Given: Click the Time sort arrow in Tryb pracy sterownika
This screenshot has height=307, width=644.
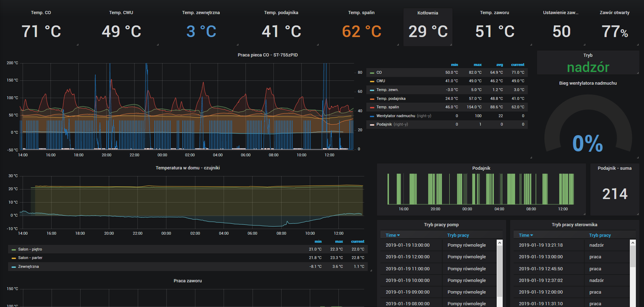Looking at the screenshot, I should (532, 235).
